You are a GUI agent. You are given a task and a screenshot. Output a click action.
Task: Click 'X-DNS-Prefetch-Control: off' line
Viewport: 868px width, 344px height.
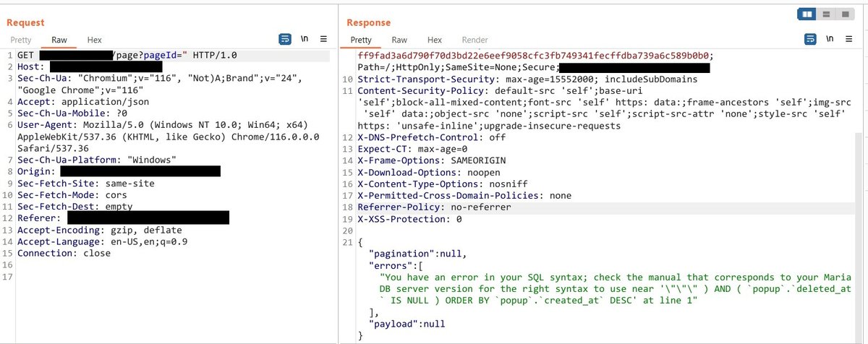coord(432,137)
